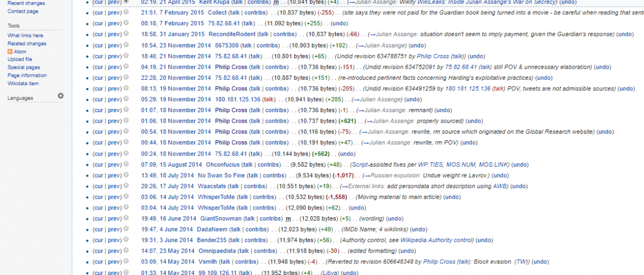Open the Languages settings gear icon

coord(61,96)
